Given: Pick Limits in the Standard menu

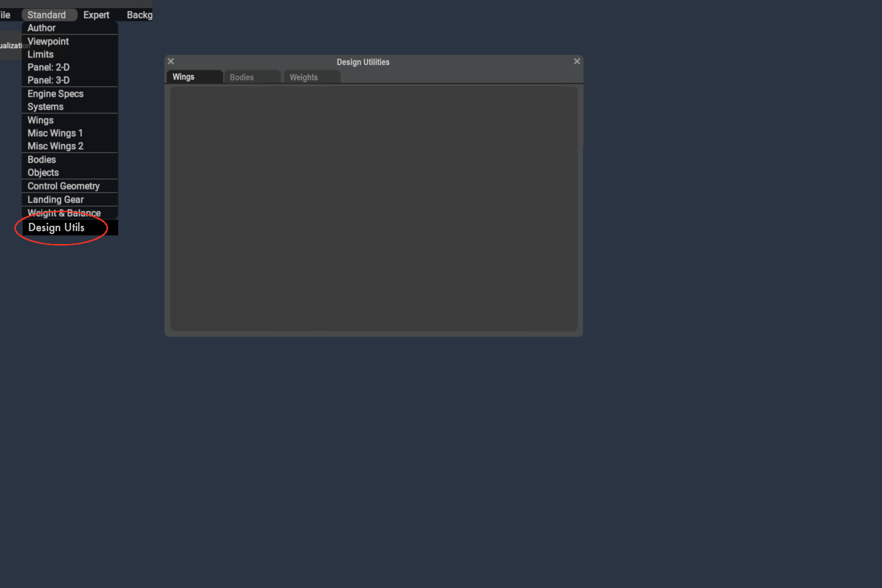Looking at the screenshot, I should pos(41,54).
